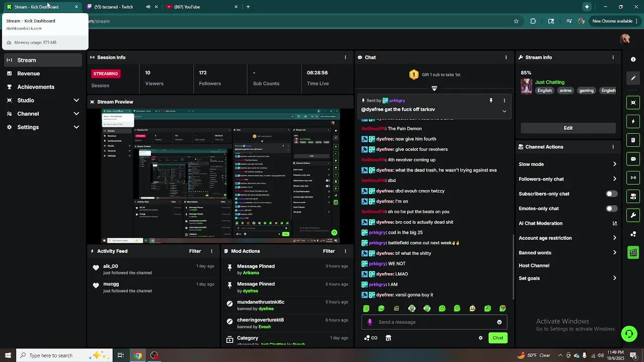Toggle Subscribers-only chat switch
644x362 pixels.
pyautogui.click(x=611, y=194)
